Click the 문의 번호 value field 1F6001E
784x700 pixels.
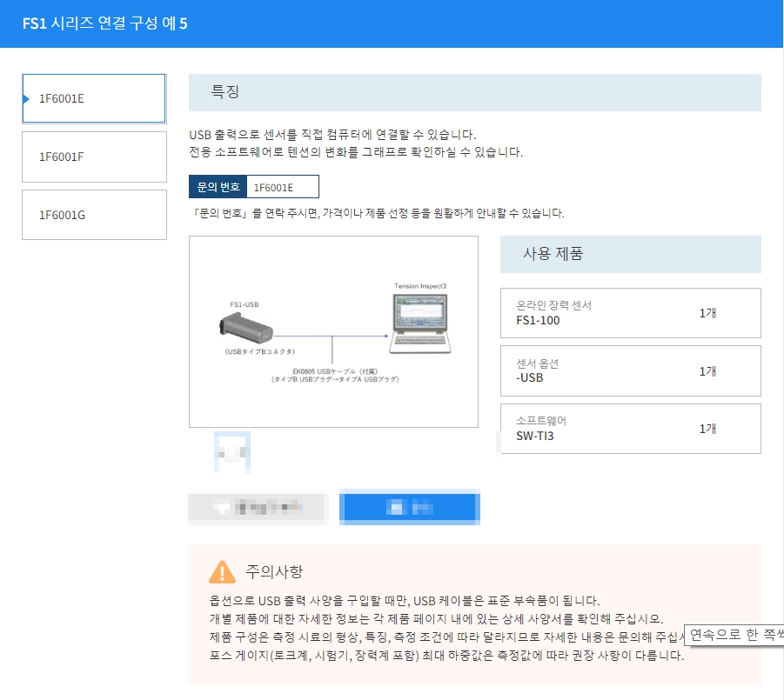pyautogui.click(x=283, y=187)
